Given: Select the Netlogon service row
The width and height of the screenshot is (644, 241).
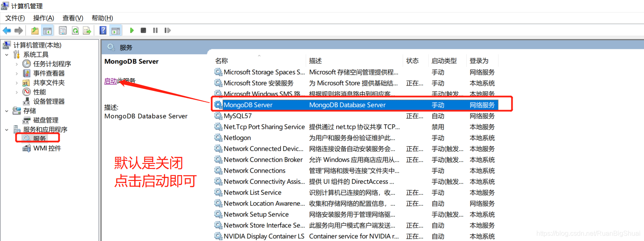Looking at the screenshot, I should (x=355, y=138).
